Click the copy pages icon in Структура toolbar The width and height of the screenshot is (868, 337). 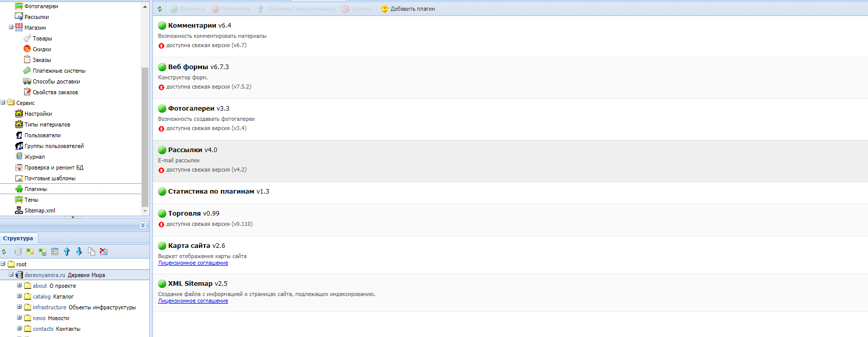[x=91, y=251]
